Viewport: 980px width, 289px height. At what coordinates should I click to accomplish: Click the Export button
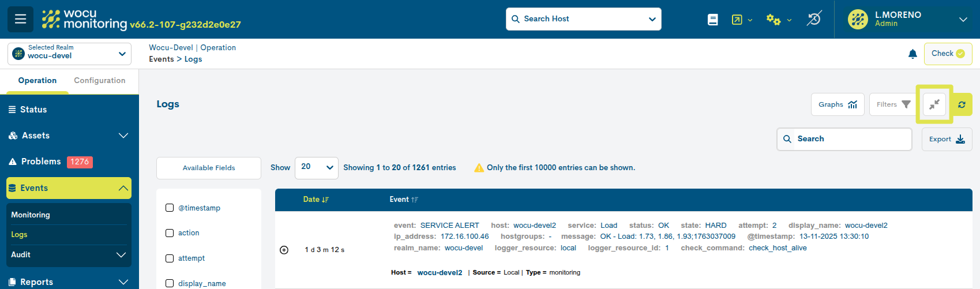947,139
